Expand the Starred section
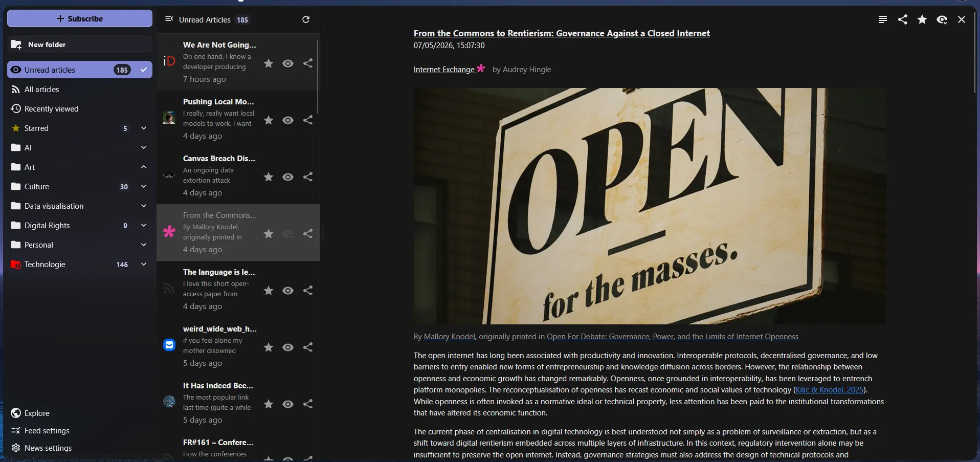The image size is (980, 462). pos(144,128)
